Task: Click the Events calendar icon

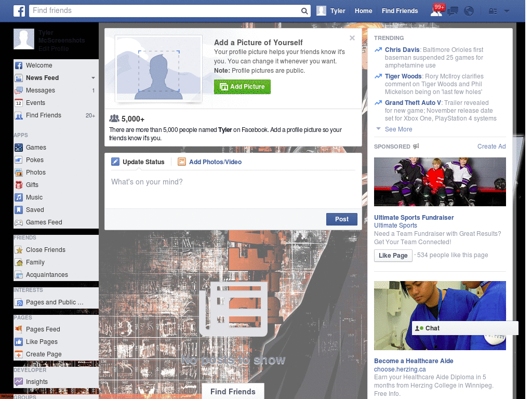Action: (x=19, y=103)
